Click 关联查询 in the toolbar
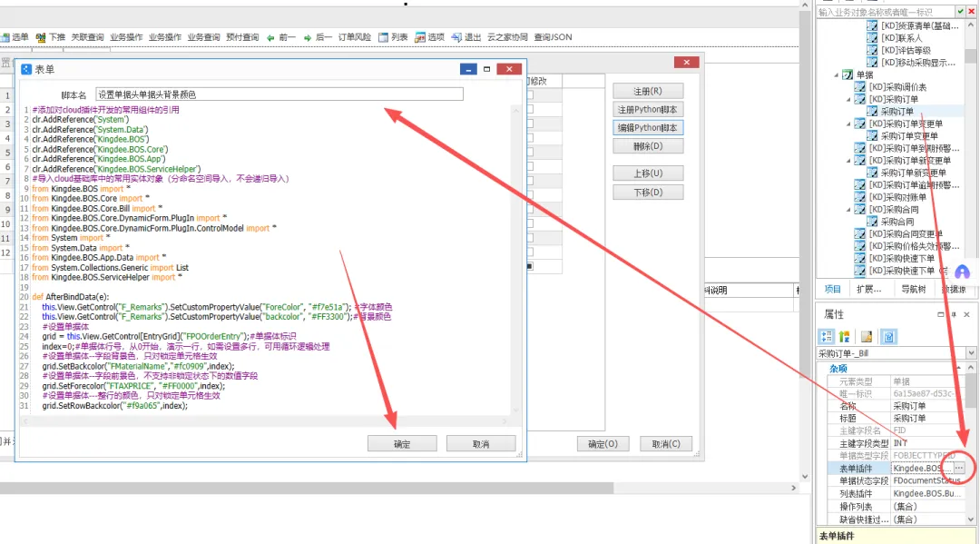Screen dimensions: 980x544 (x=87, y=37)
